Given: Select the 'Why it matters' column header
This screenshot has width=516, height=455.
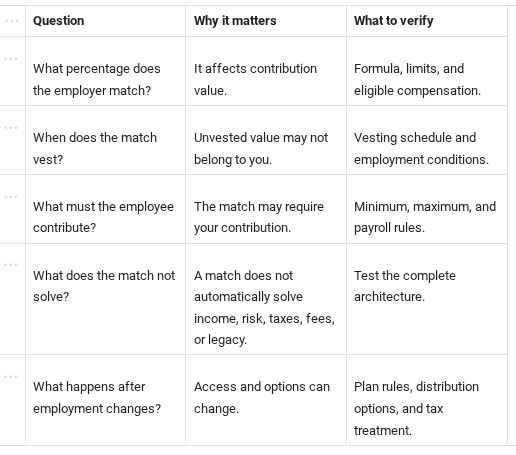Looking at the screenshot, I should (266, 21).
